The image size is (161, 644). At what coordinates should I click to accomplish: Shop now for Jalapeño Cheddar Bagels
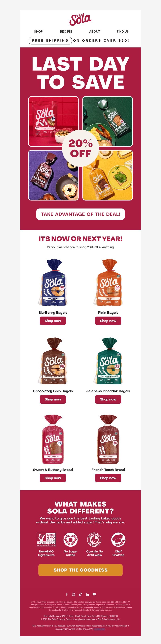point(108,399)
